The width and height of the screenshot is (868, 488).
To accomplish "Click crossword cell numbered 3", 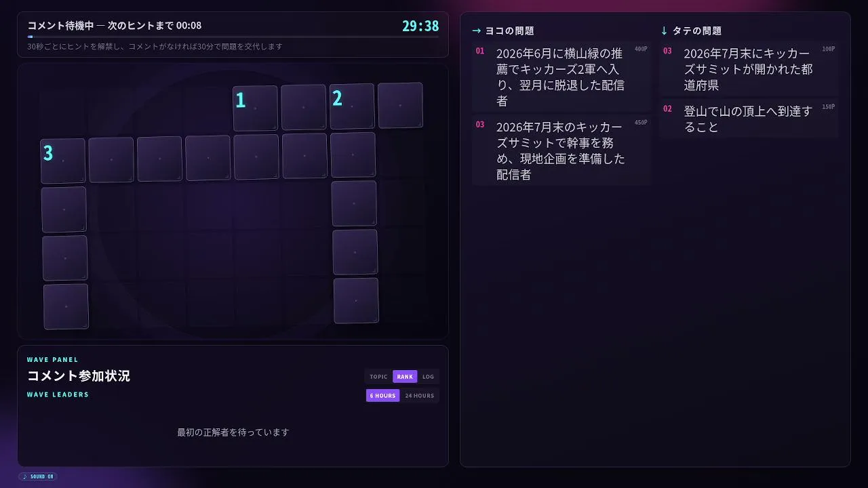I will pyautogui.click(x=63, y=161).
